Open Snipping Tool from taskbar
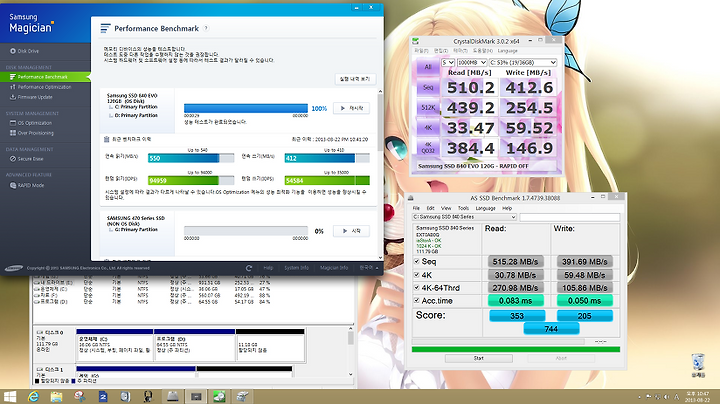Viewport: 720px width, 404px height. coord(80,397)
